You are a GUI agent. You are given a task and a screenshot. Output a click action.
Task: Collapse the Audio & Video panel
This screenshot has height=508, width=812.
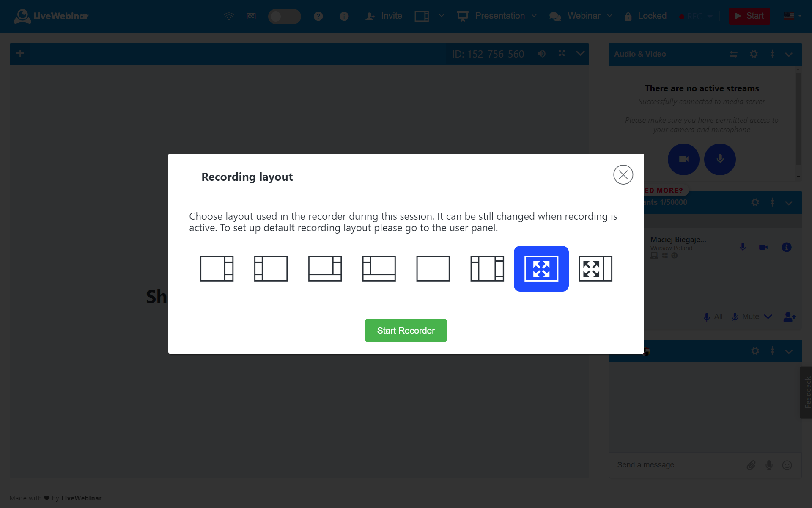pyautogui.click(x=788, y=54)
